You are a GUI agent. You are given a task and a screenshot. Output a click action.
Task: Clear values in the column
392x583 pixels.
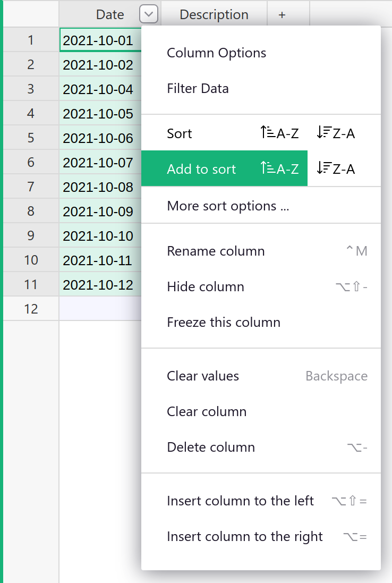203,376
